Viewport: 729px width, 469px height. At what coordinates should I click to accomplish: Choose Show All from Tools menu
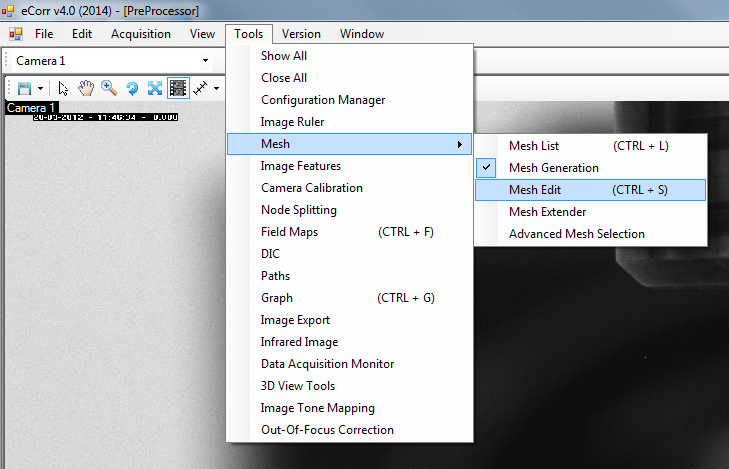pos(349,56)
